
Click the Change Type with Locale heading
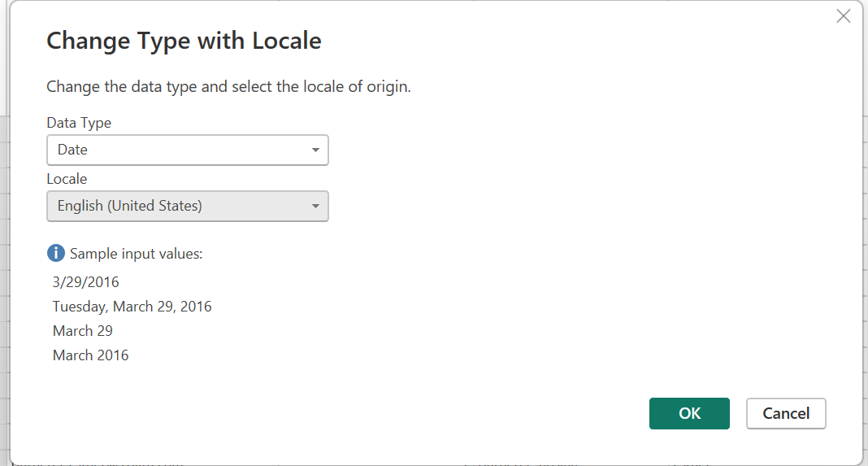(x=184, y=41)
